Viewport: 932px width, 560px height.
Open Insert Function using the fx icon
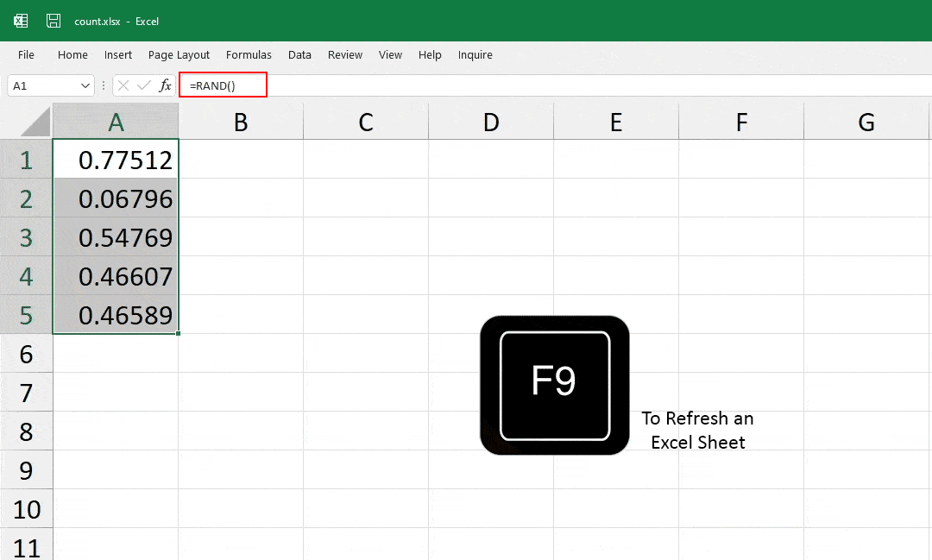click(164, 85)
